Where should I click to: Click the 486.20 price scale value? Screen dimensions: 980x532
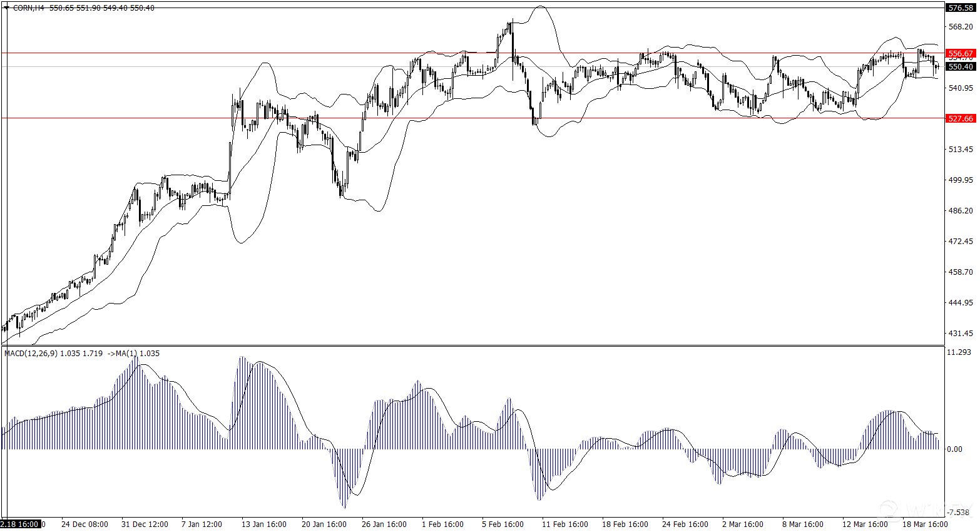tap(961, 210)
